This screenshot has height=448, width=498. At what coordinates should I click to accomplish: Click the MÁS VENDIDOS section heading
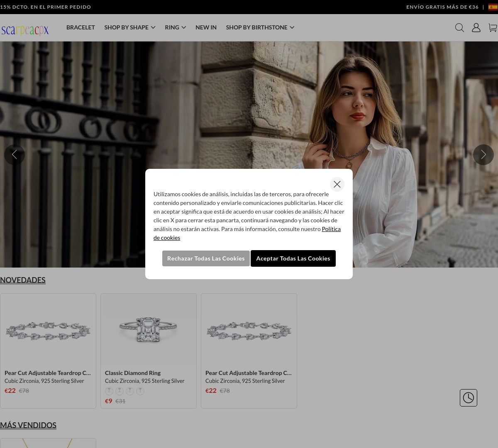[28, 425]
